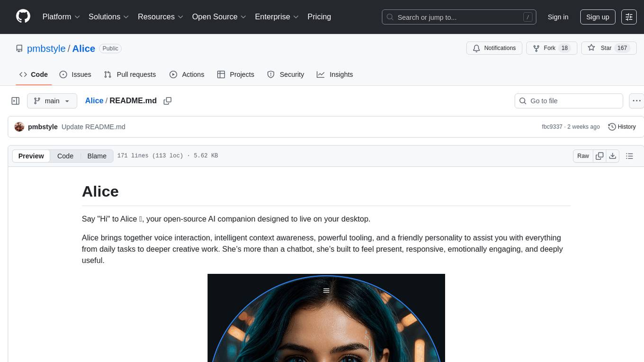Expand the Enterprise menu
The width and height of the screenshot is (644, 362).
point(277,17)
